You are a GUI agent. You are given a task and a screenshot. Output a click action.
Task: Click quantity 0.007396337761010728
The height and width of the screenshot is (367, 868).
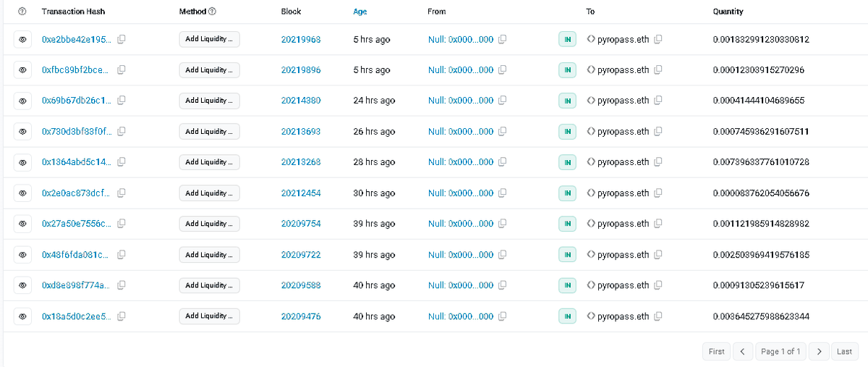[x=761, y=162]
